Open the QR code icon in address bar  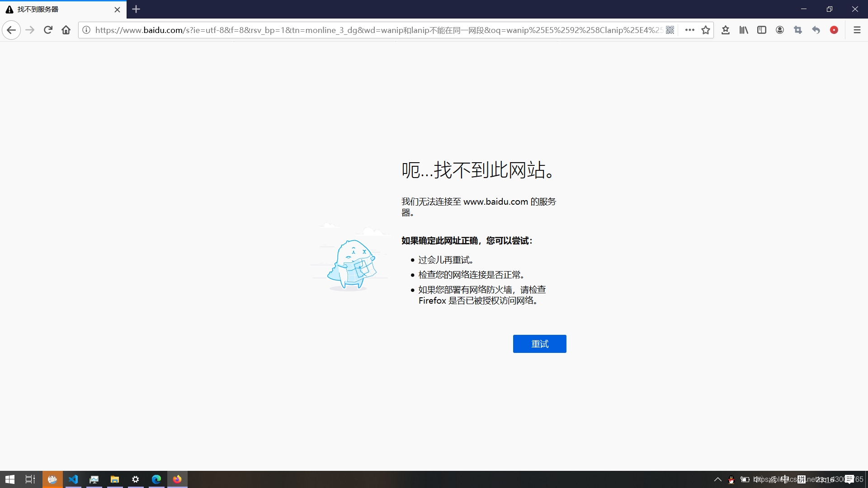coord(670,30)
